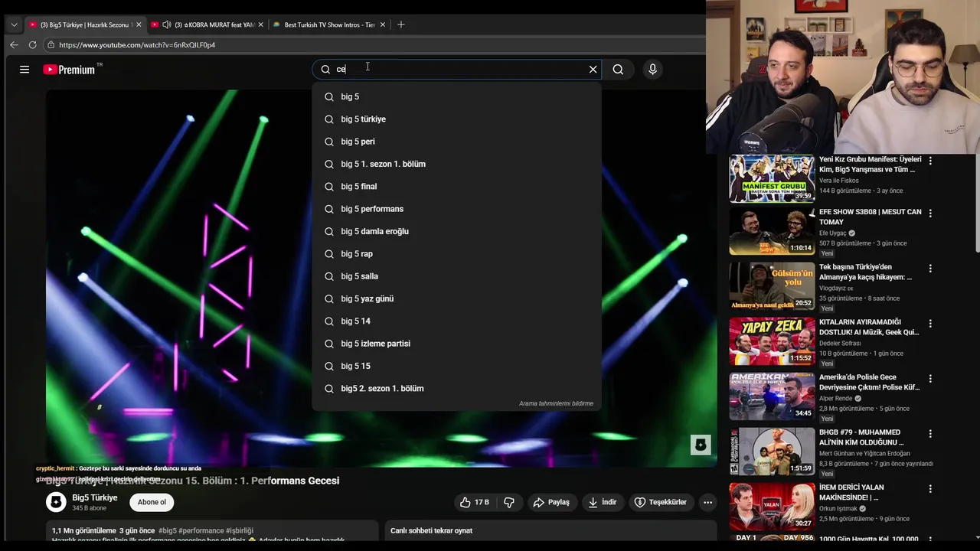Click 'Canlı sohbeti tekrar oynat' replay chat

(431, 530)
